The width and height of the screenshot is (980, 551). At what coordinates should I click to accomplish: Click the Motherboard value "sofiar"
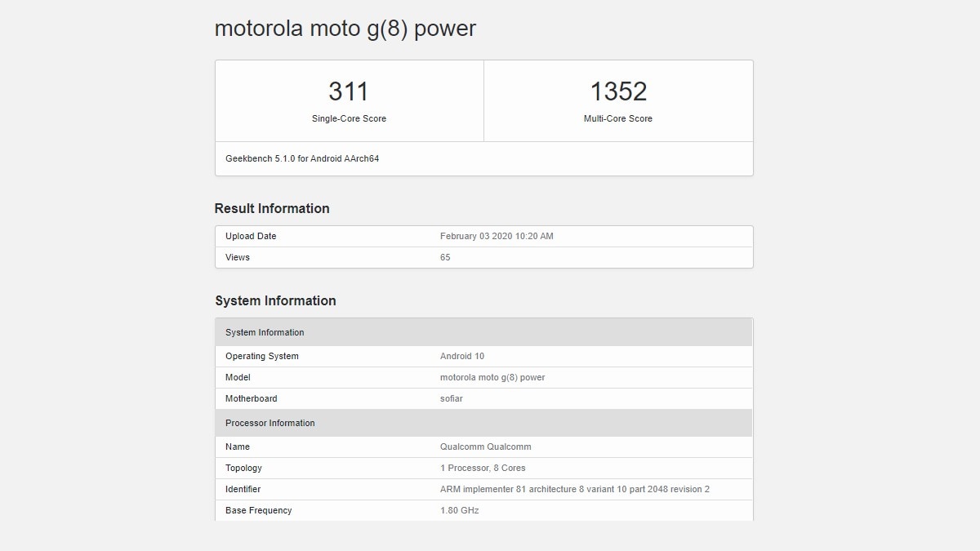pyautogui.click(x=452, y=399)
